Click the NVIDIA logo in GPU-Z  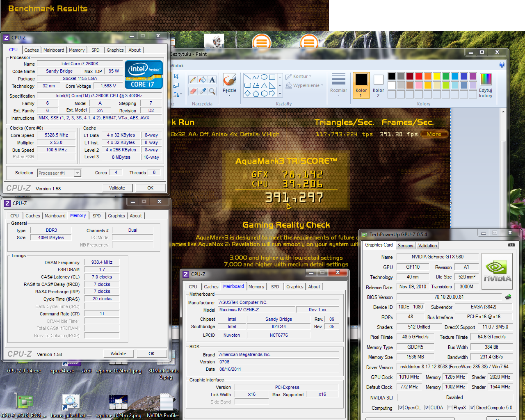point(497,272)
